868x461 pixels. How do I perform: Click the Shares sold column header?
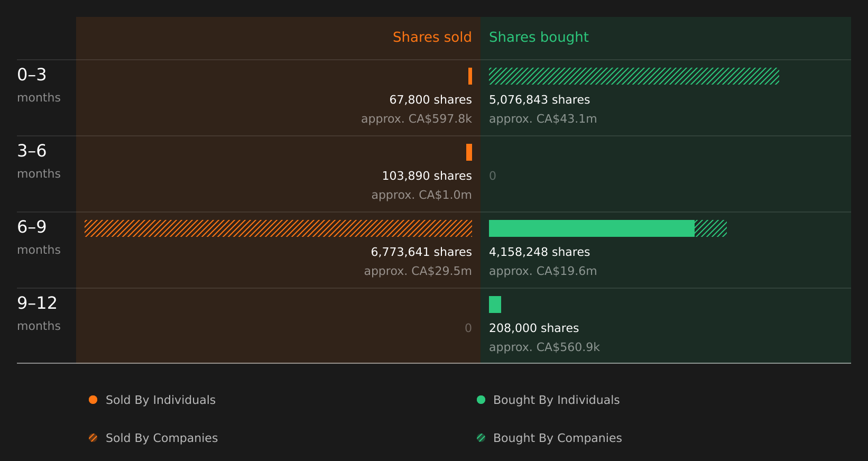point(432,37)
